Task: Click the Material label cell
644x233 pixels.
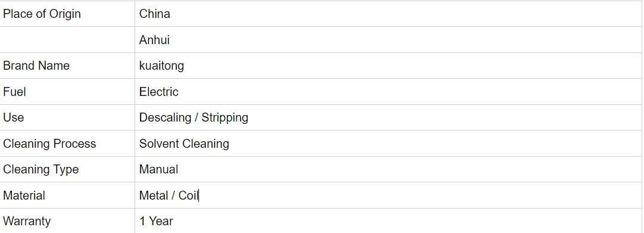Action: [x=67, y=195]
